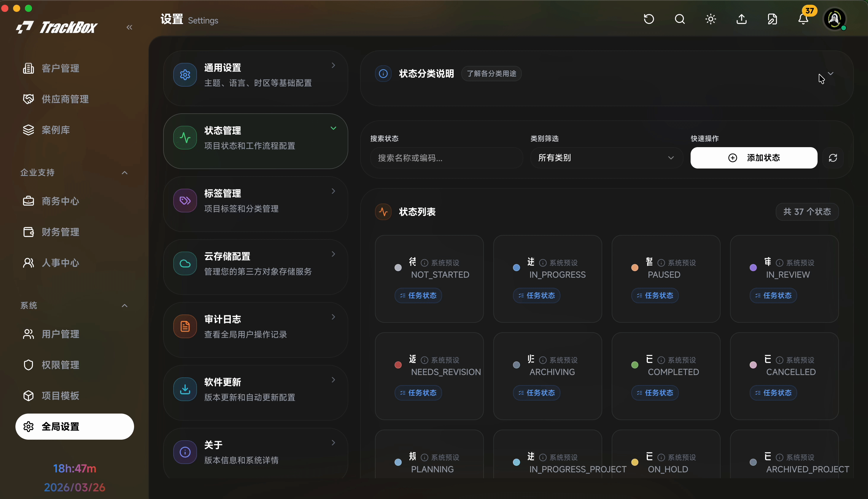
Task: Open 财务管理 in the sidebar
Action: (75, 232)
